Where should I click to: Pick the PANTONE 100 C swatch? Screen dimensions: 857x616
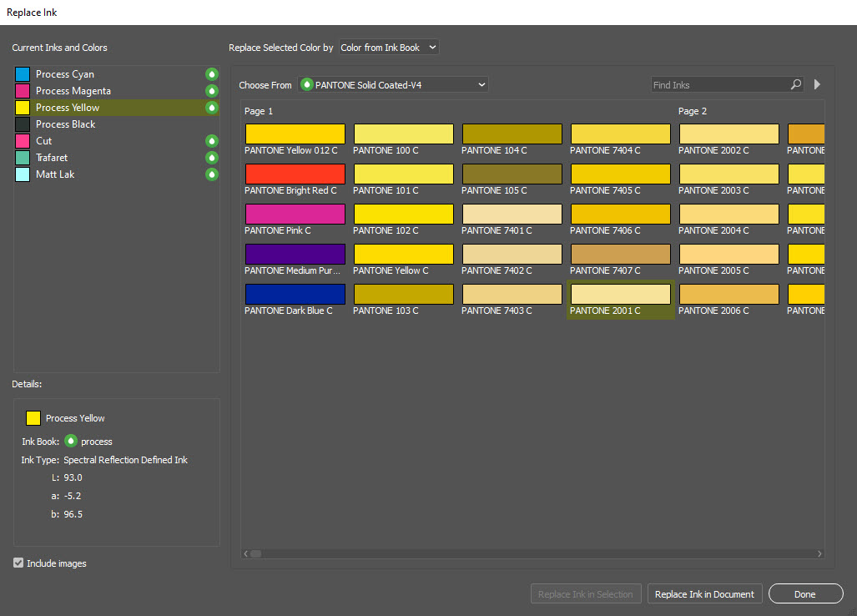403,134
